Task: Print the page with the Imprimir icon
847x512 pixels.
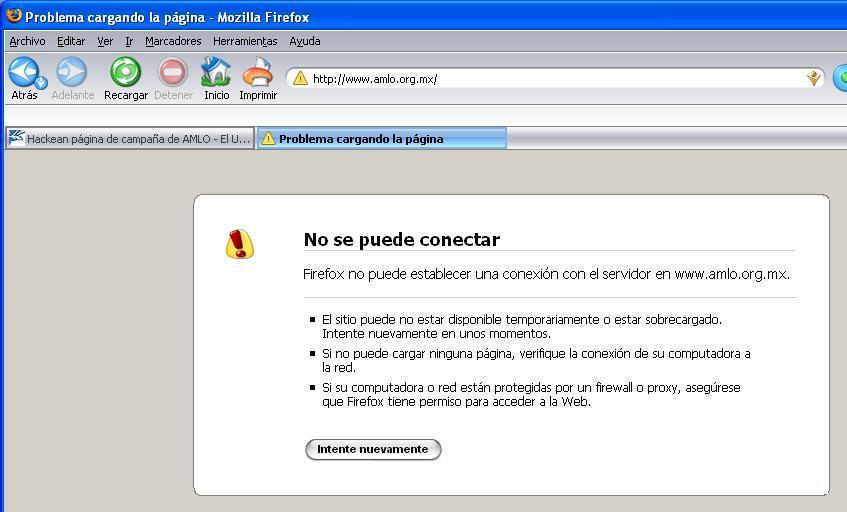Action: pos(258,72)
